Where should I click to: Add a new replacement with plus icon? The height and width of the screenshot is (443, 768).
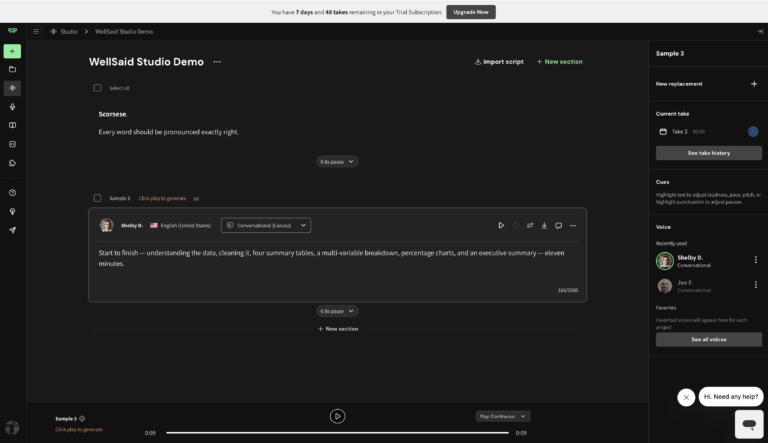(754, 84)
